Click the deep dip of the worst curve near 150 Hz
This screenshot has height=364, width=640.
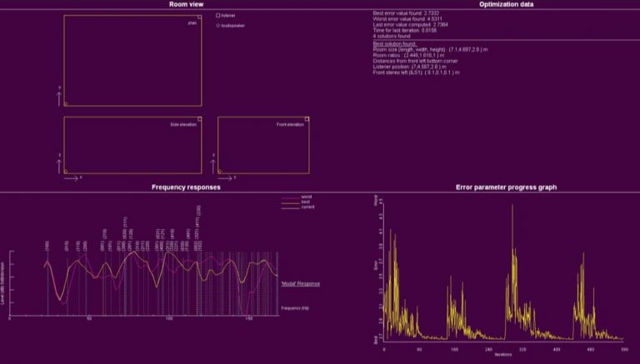point(243,312)
